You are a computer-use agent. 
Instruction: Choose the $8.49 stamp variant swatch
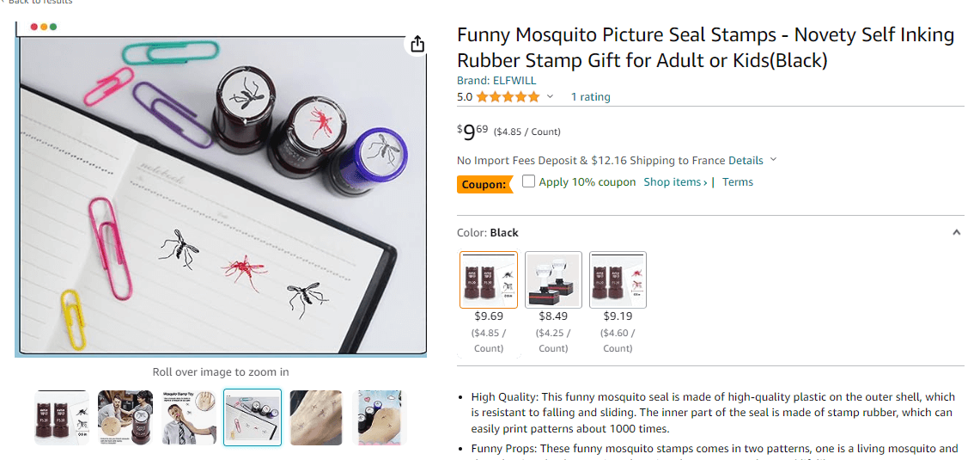(x=553, y=279)
